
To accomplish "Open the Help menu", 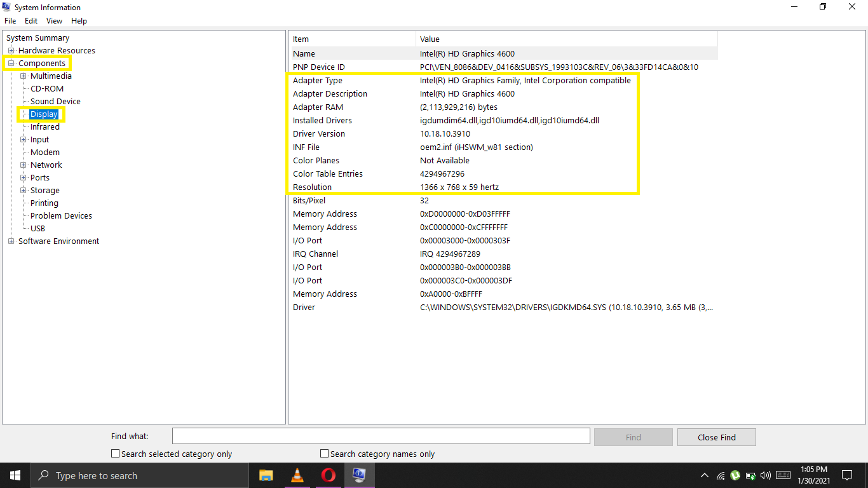I will 79,21.
